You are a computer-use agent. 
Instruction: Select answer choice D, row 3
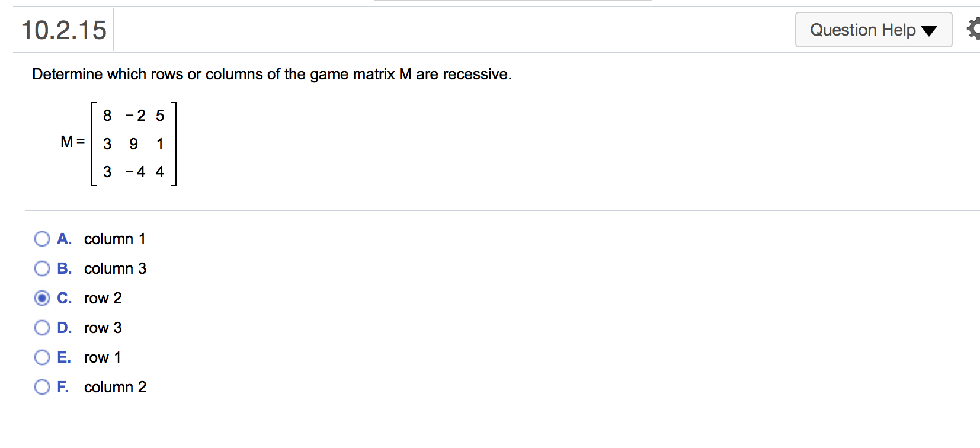pyautogui.click(x=41, y=328)
